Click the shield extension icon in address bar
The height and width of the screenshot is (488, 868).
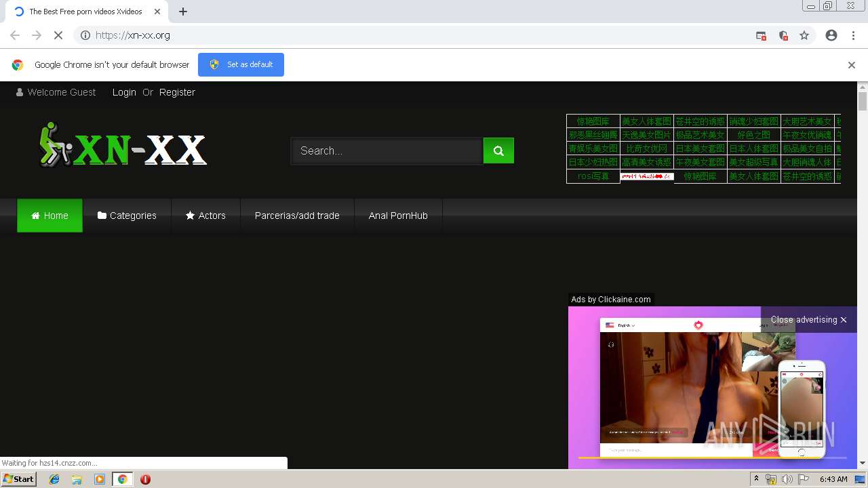[783, 36]
